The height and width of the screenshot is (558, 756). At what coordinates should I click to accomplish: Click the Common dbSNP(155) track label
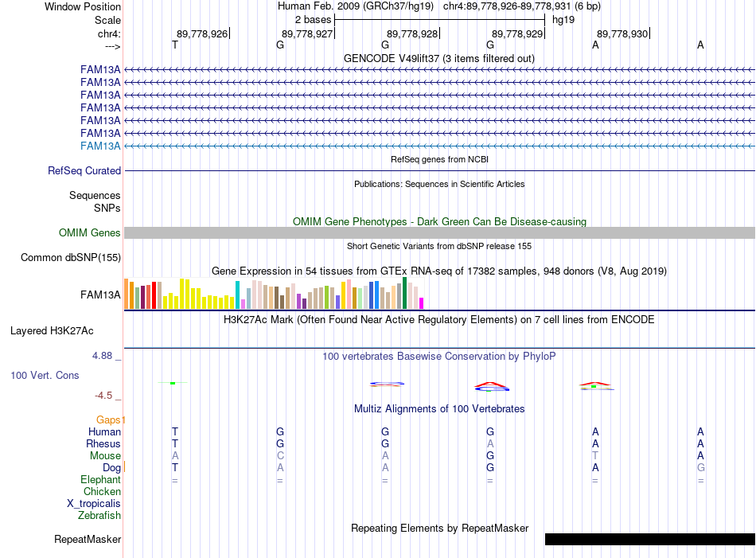(71, 258)
